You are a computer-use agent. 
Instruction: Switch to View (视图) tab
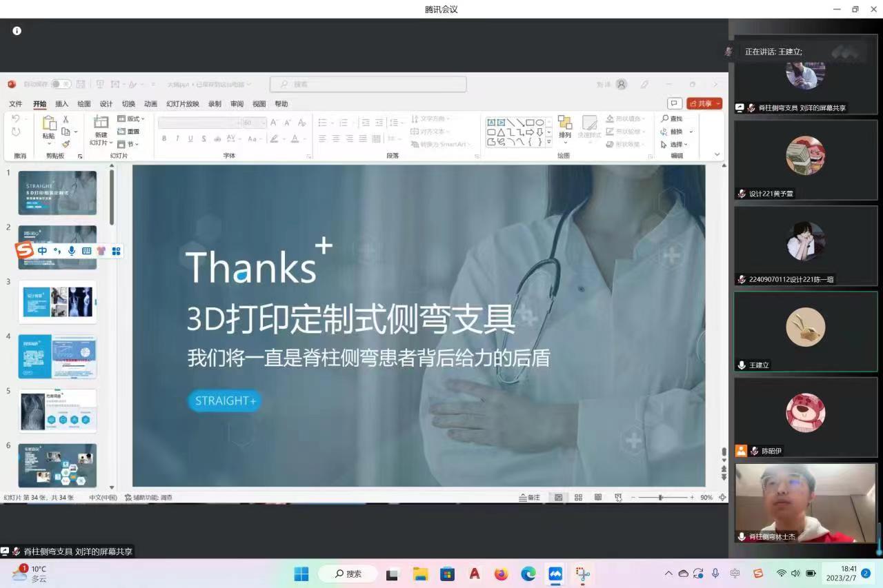point(259,104)
